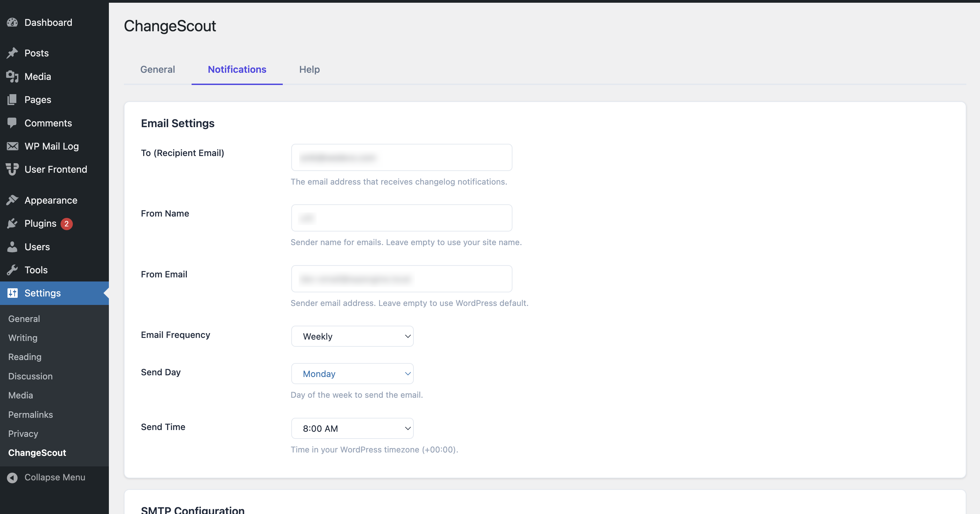Change Send Time from 8:00 AM
The image size is (980, 514).
tap(352, 428)
